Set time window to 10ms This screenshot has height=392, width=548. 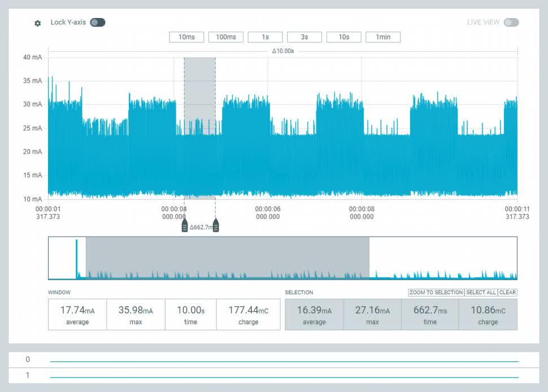click(x=186, y=37)
